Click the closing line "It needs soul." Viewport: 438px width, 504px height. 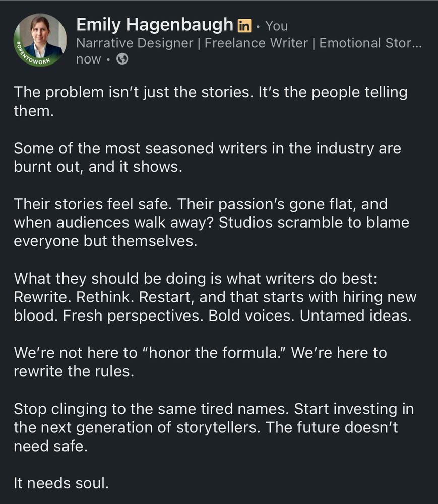[61, 483]
